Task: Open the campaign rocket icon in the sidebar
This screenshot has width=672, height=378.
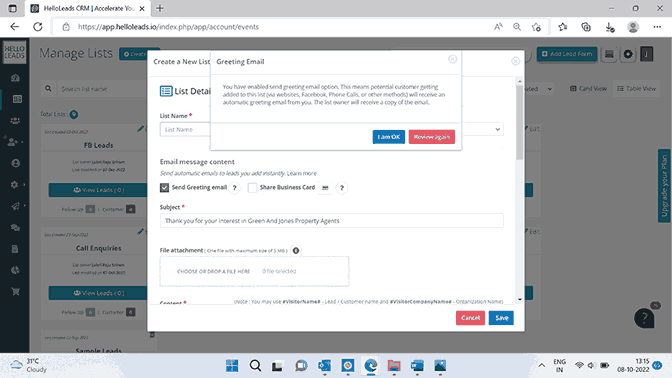Action: coord(15,206)
